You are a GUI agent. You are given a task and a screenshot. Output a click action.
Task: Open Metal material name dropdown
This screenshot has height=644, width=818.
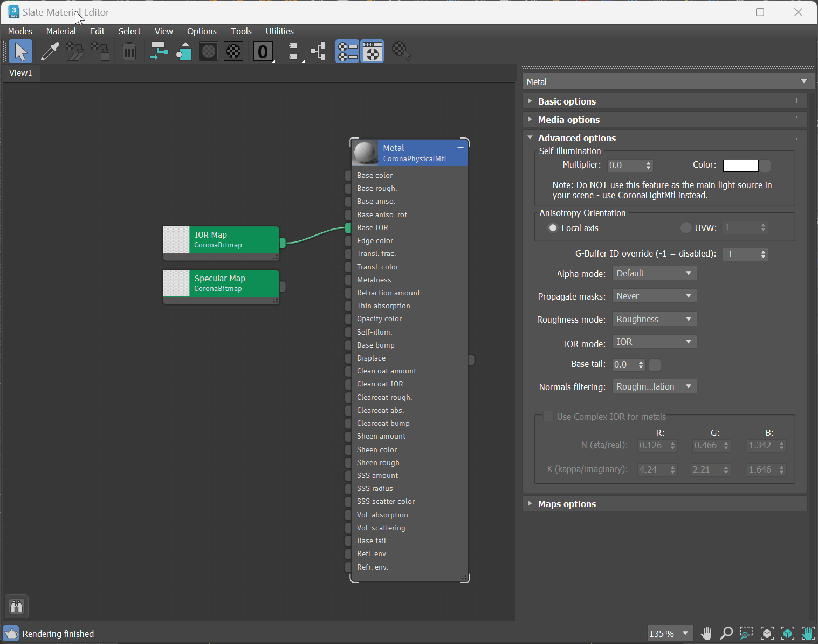(668, 81)
